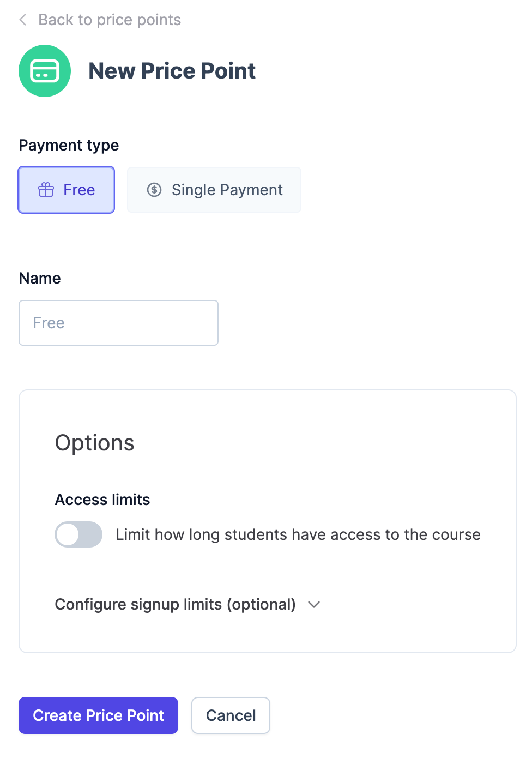Viewport: 532px width, 770px height.
Task: Go back to price points
Action: click(109, 20)
